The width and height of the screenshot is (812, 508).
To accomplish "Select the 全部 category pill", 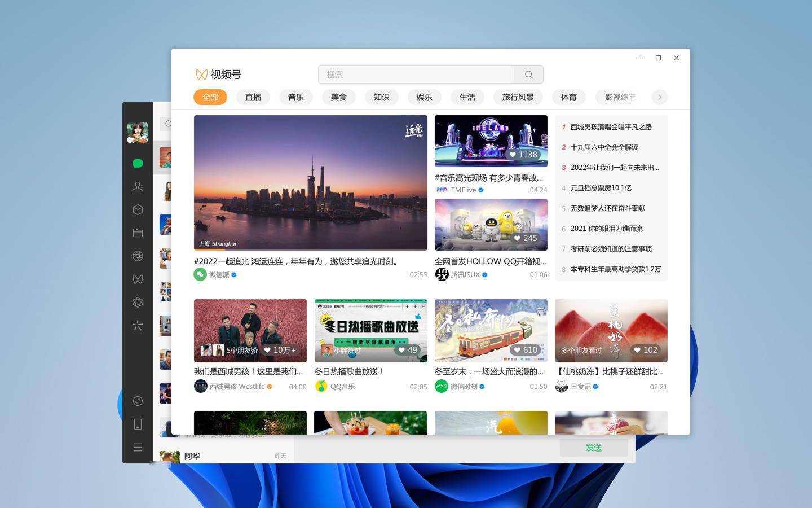I will coord(210,97).
